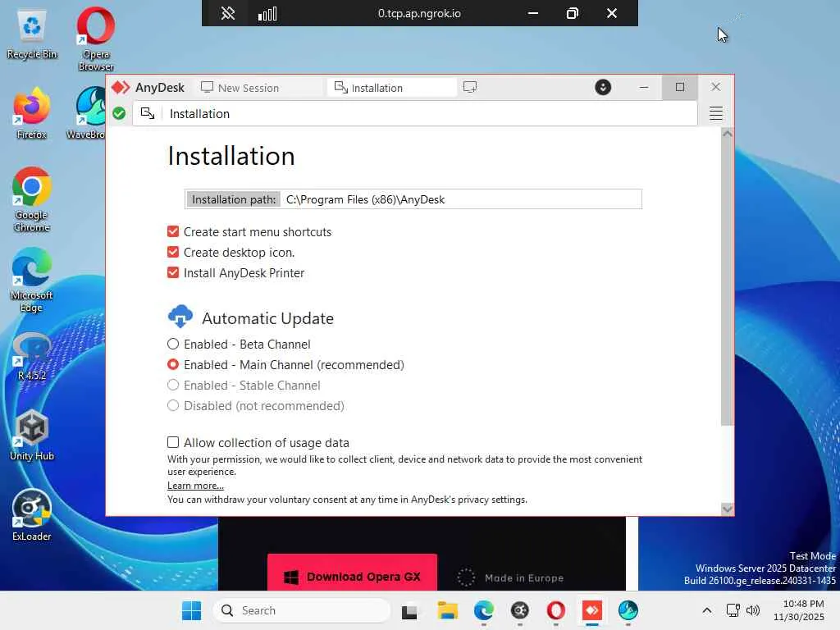Open the Microsoft Edge desktop shortcut
This screenshot has width=840, height=630.
point(32,281)
